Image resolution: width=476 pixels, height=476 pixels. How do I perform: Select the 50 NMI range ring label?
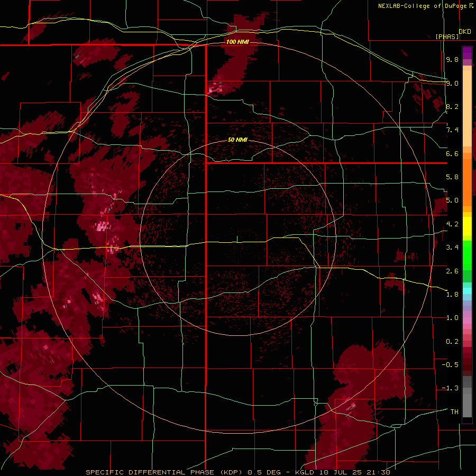point(237,140)
